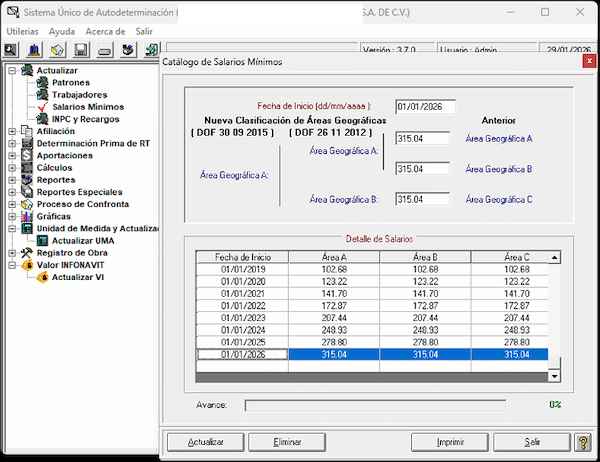This screenshot has width=600, height=462.
Task: Open the yellow help question mark button
Action: point(584,441)
